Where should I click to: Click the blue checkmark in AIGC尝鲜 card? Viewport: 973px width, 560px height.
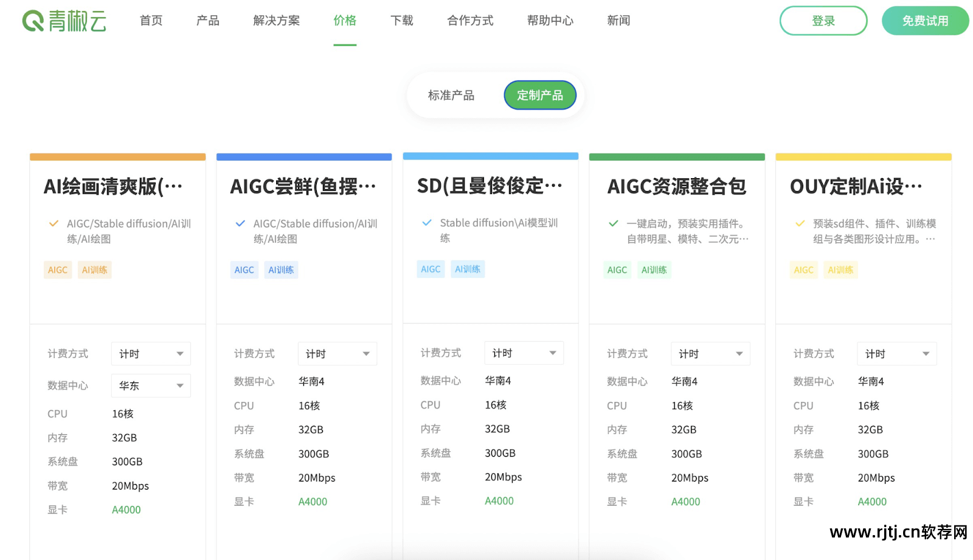(x=240, y=223)
